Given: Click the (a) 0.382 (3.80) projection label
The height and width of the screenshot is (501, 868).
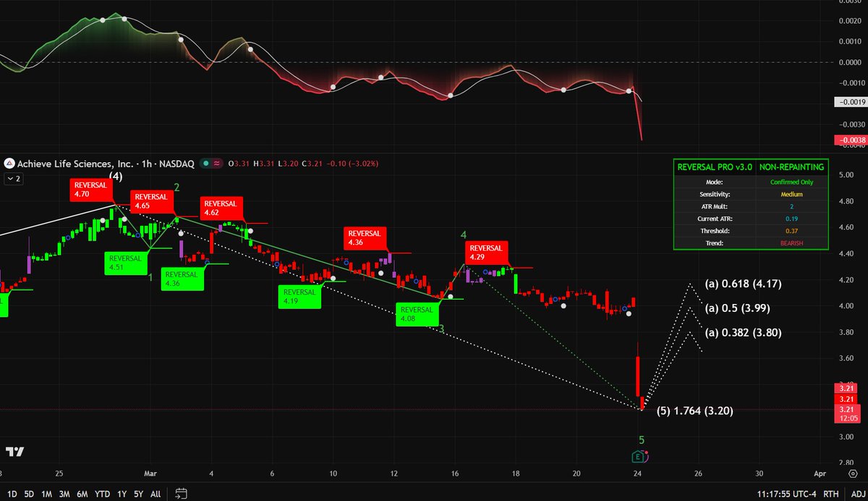Looking at the screenshot, I should (744, 333).
